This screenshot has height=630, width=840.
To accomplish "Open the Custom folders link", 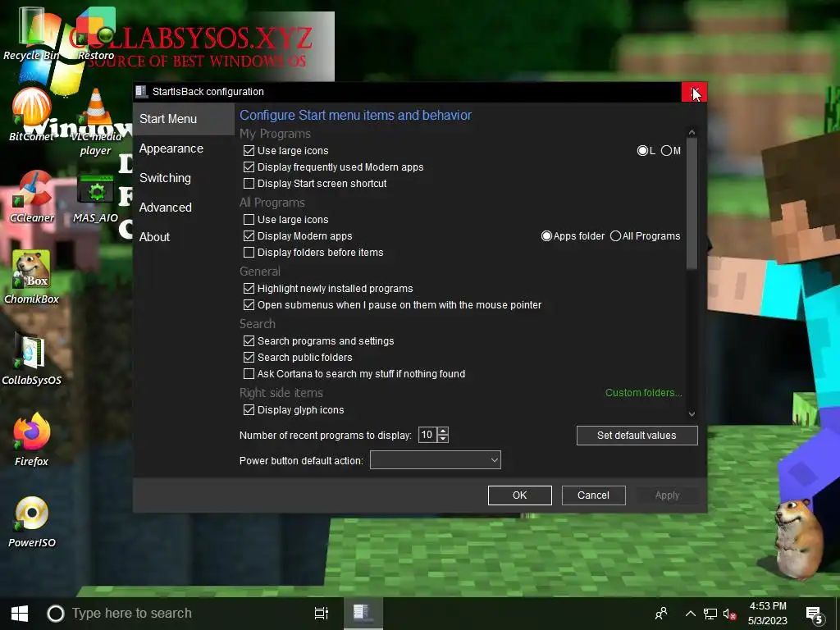I will coord(643,393).
